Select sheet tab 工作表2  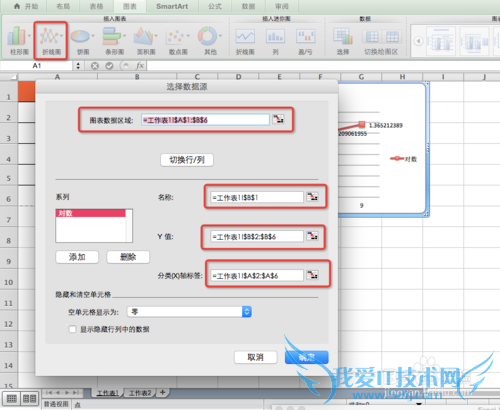pyautogui.click(x=140, y=393)
